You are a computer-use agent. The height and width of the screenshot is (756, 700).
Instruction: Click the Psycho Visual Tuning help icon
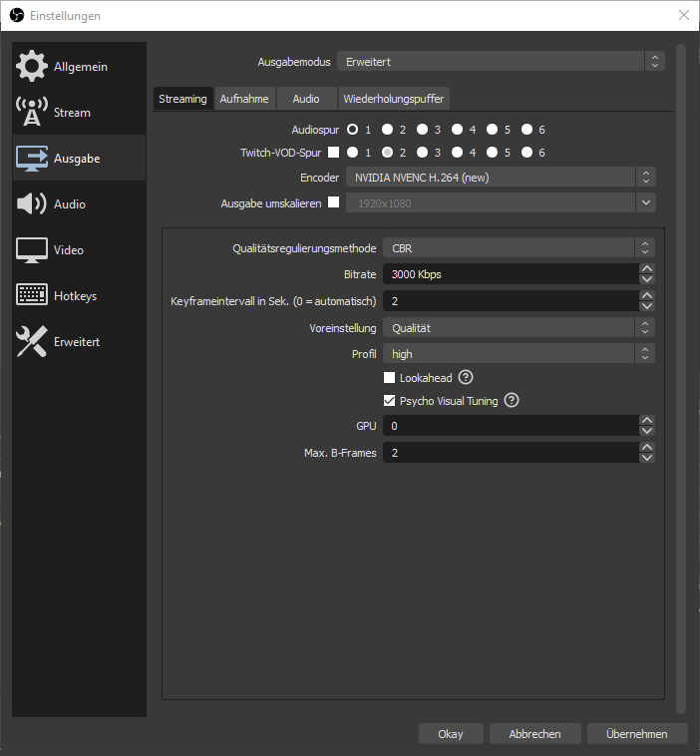pos(512,401)
